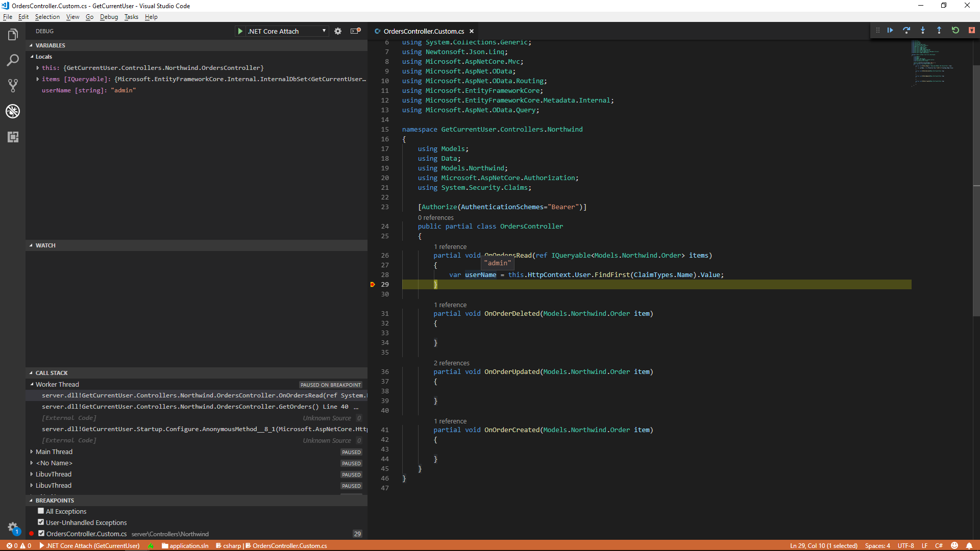Disconnect the debugger with the red plug icon

(x=972, y=31)
